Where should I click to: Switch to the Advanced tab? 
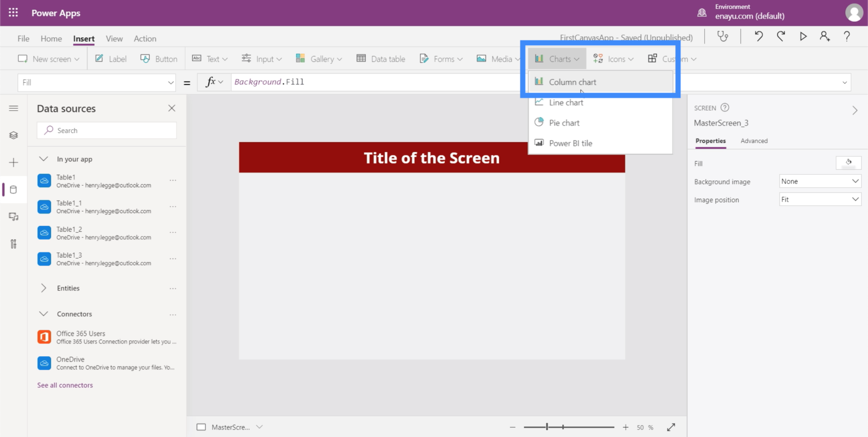(x=754, y=141)
